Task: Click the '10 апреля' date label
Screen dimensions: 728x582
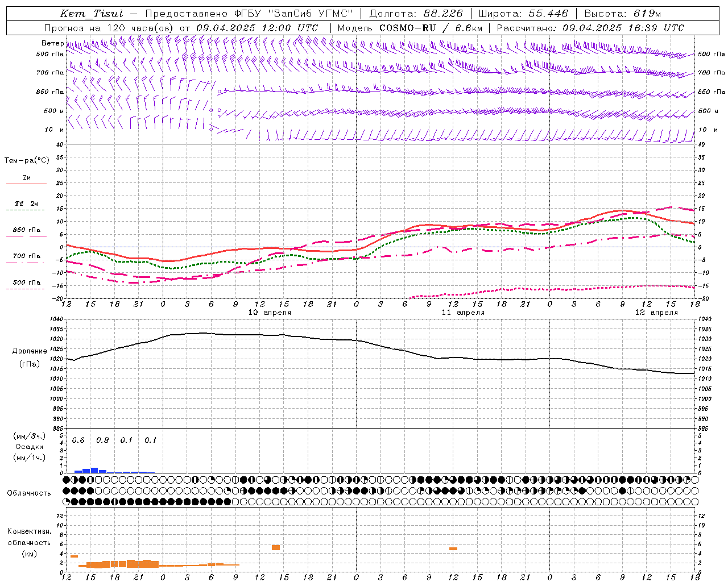Action: [270, 313]
